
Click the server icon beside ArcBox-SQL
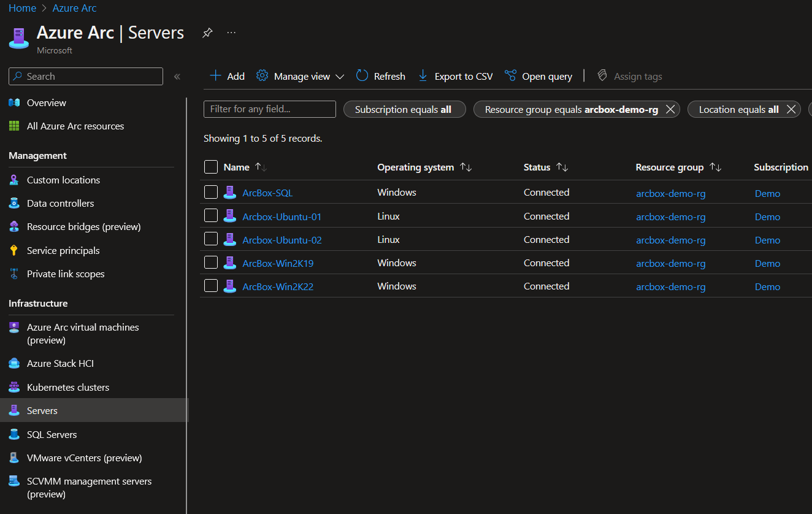click(230, 193)
